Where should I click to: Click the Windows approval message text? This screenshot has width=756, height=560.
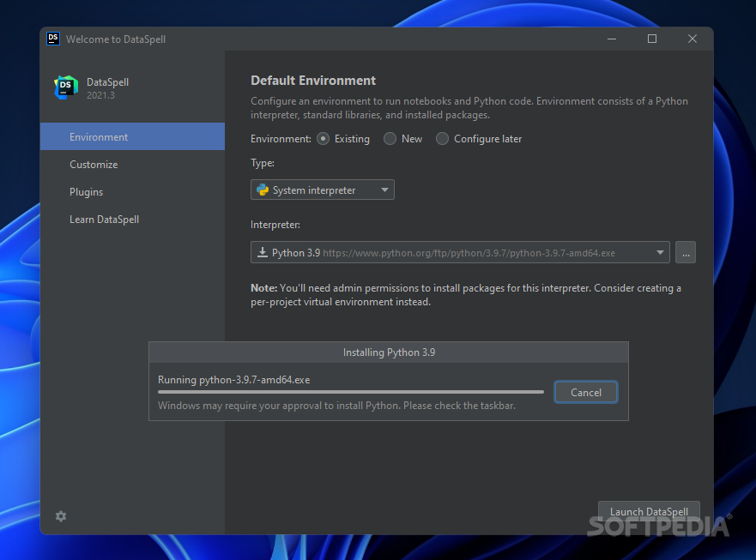336,406
